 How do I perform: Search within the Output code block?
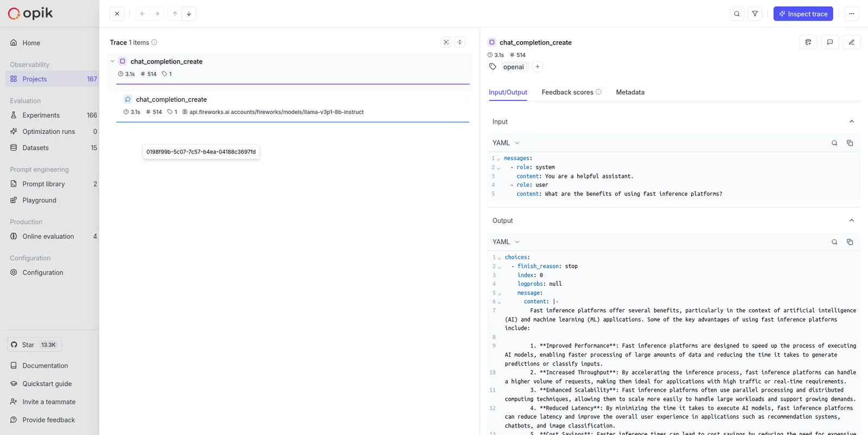tap(834, 242)
